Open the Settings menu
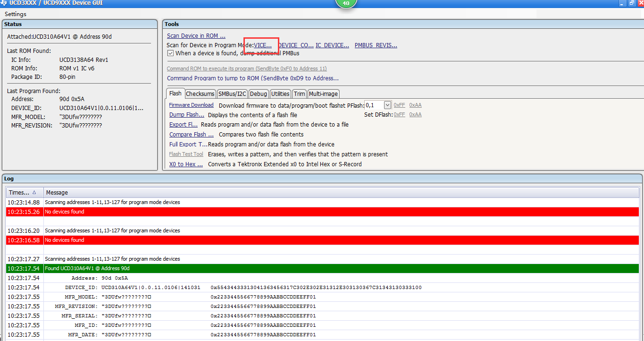 click(x=16, y=14)
